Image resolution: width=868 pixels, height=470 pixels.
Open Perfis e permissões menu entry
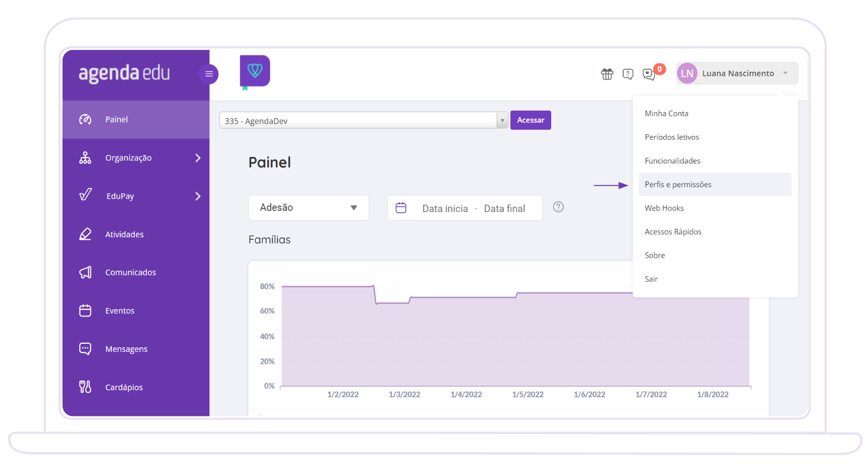[715, 185]
